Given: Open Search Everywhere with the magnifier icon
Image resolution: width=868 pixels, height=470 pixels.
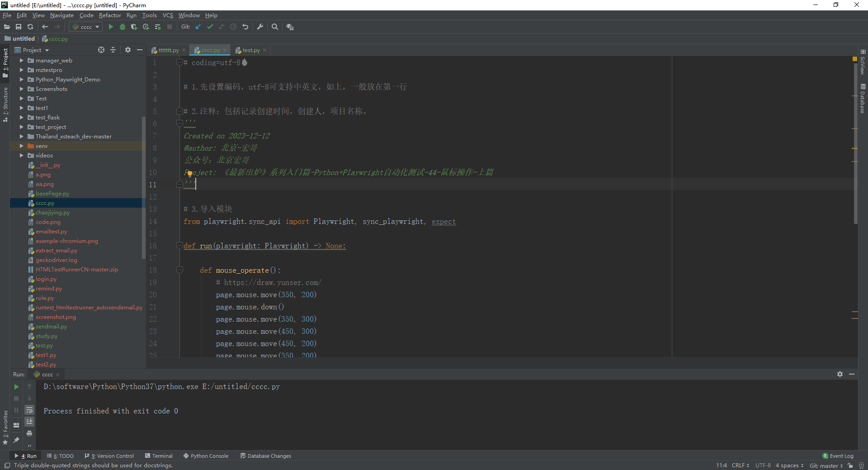Looking at the screenshot, I should click(x=275, y=27).
